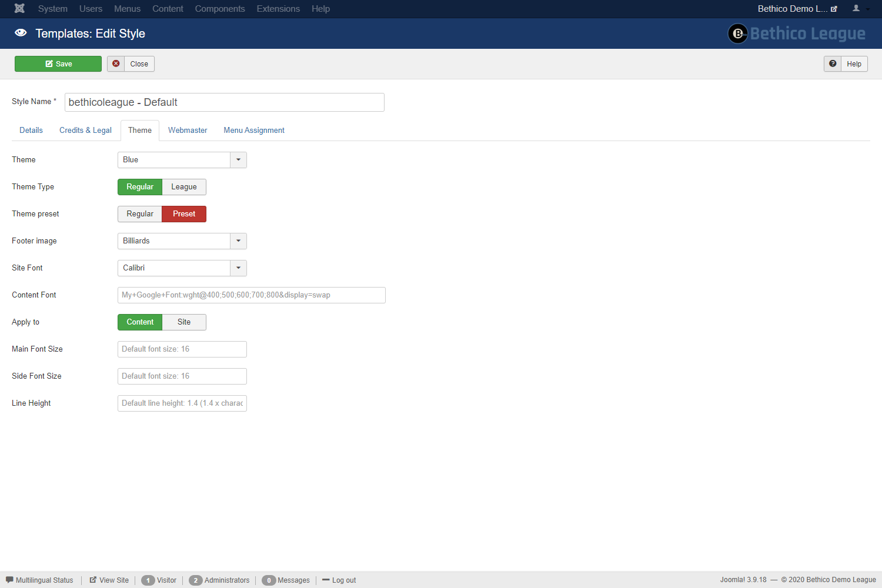Click the Messages count badge

pos(269,580)
